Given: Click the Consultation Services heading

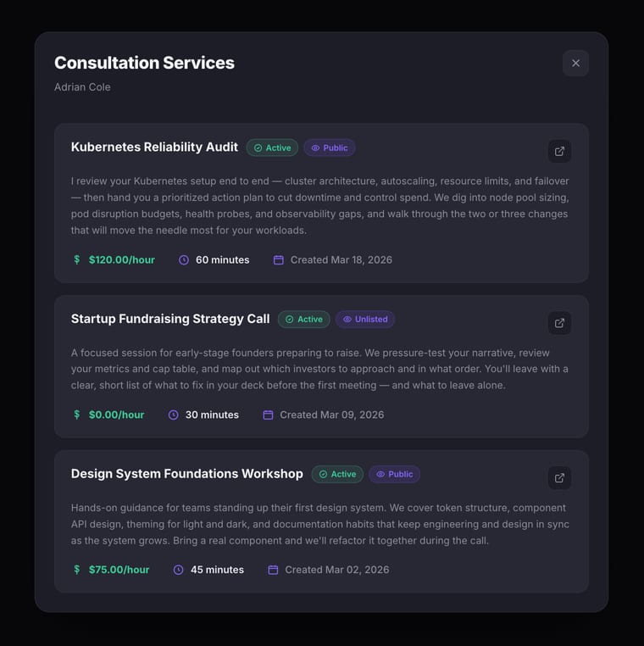Looking at the screenshot, I should 145,63.
